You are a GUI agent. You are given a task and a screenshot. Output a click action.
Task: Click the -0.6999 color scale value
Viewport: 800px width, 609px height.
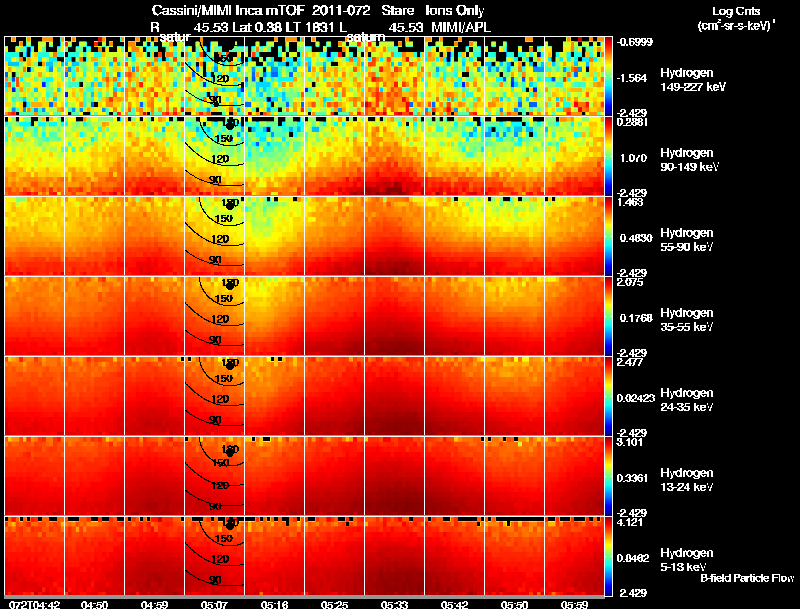coord(635,42)
